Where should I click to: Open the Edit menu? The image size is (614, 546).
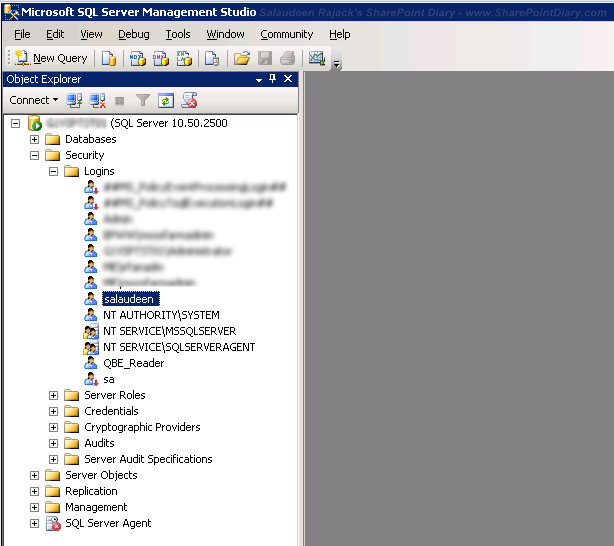[55, 34]
